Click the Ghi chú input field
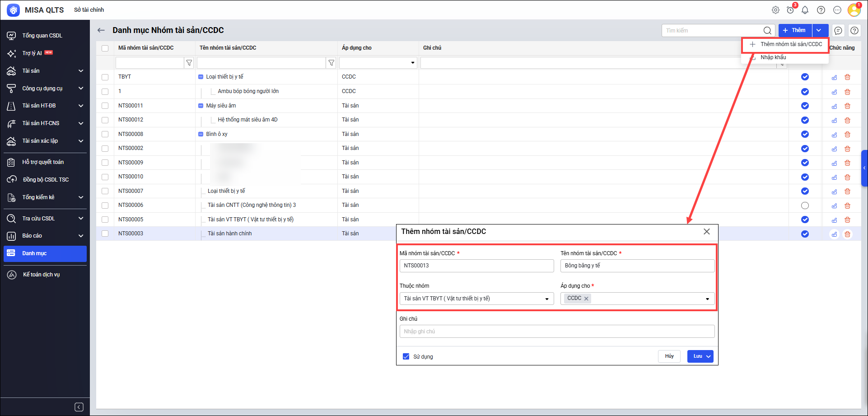 click(x=557, y=332)
